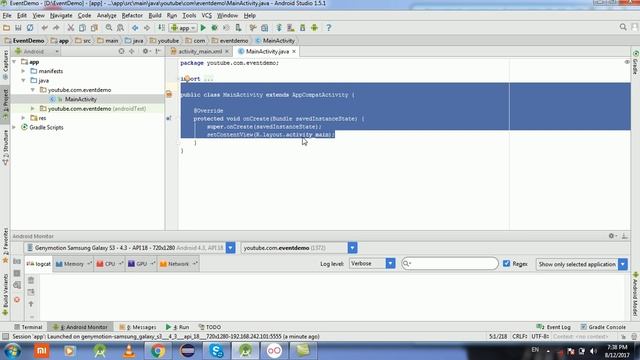Open the VCS menu

coord(207,16)
